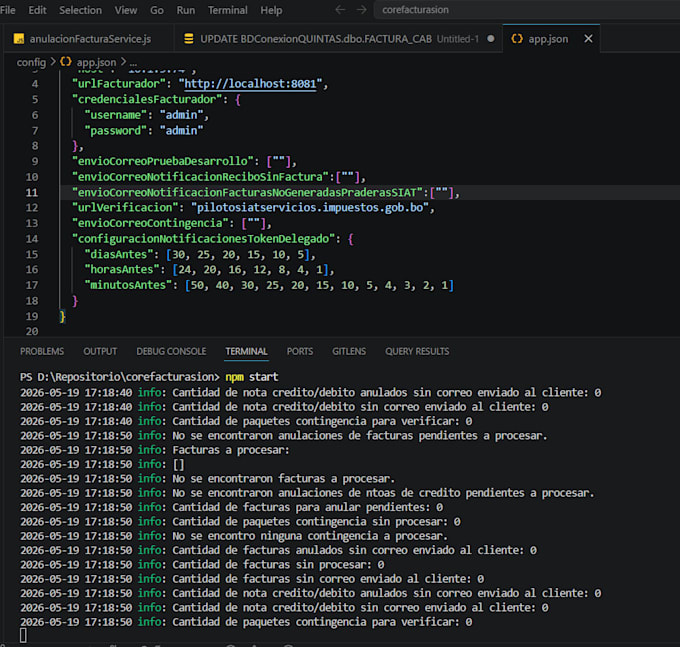Image resolution: width=680 pixels, height=647 pixels.
Task: Open the Help menu
Action: click(x=271, y=10)
